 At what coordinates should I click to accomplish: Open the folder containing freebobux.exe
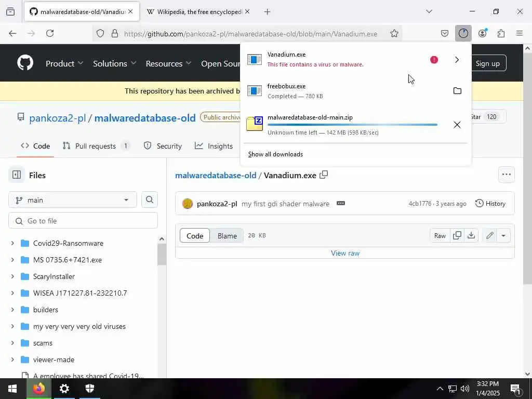click(x=457, y=90)
